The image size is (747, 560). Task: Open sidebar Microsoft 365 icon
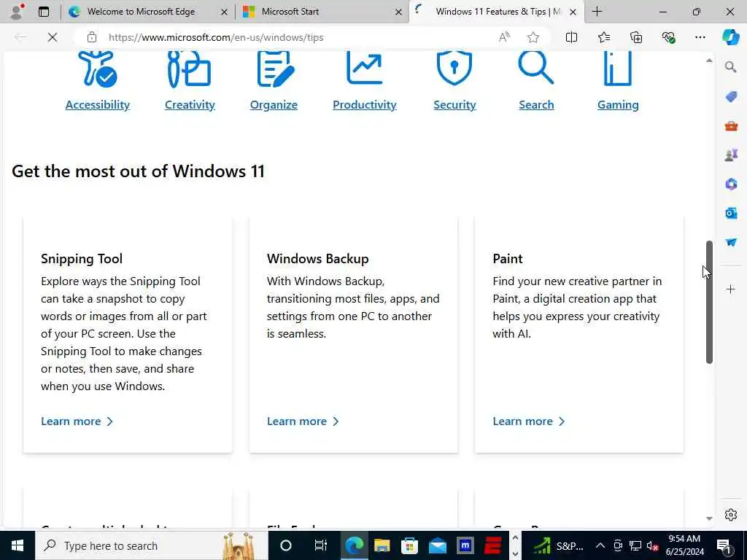(x=731, y=184)
